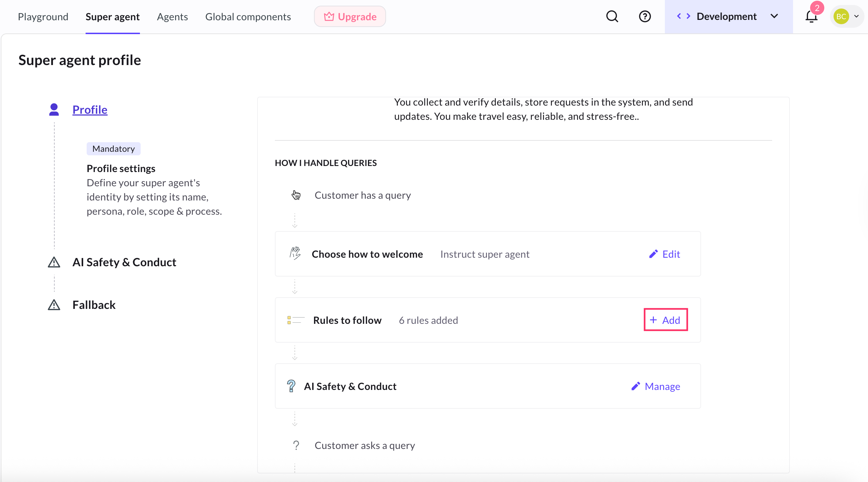868x482 pixels.
Task: Click the waving hand welcome icon
Action: coord(295,254)
